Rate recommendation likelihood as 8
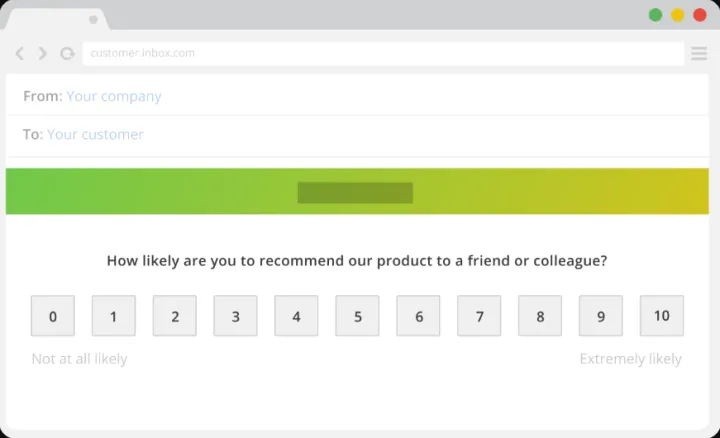 (x=540, y=316)
